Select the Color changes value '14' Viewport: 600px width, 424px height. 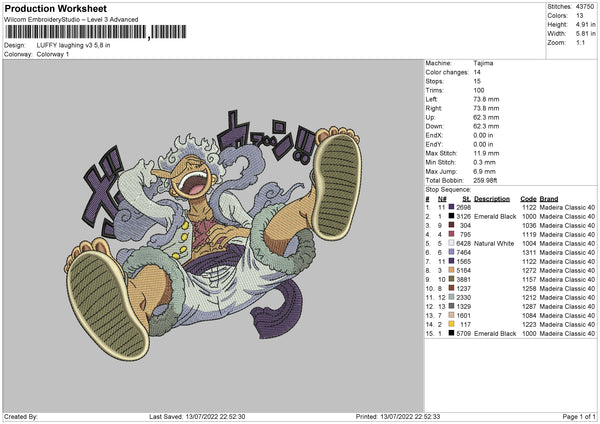(477, 72)
